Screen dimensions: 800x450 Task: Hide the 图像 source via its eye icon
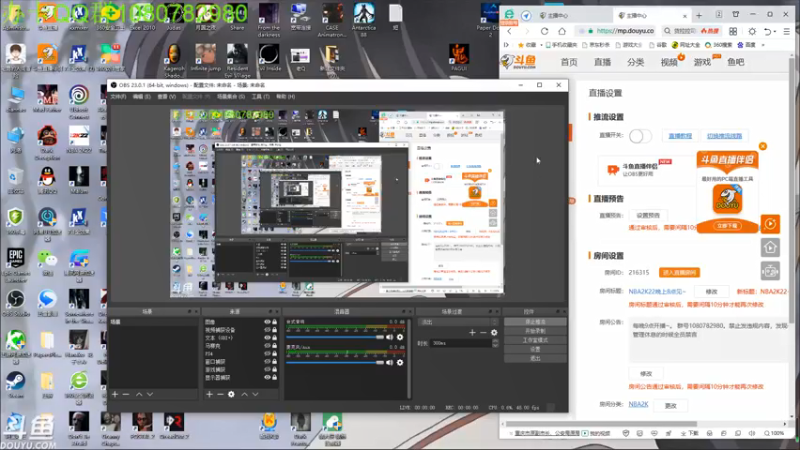tap(267, 322)
